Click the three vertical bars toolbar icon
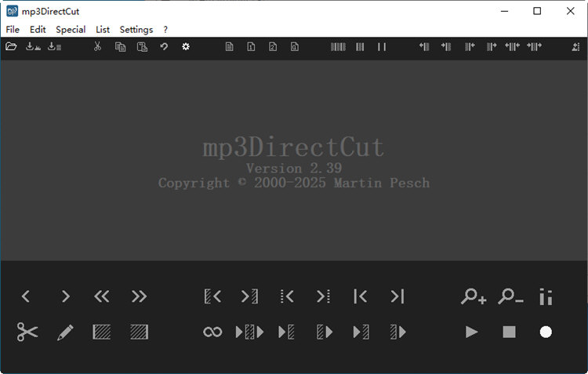Image resolution: width=588 pixels, height=374 pixels. [360, 46]
